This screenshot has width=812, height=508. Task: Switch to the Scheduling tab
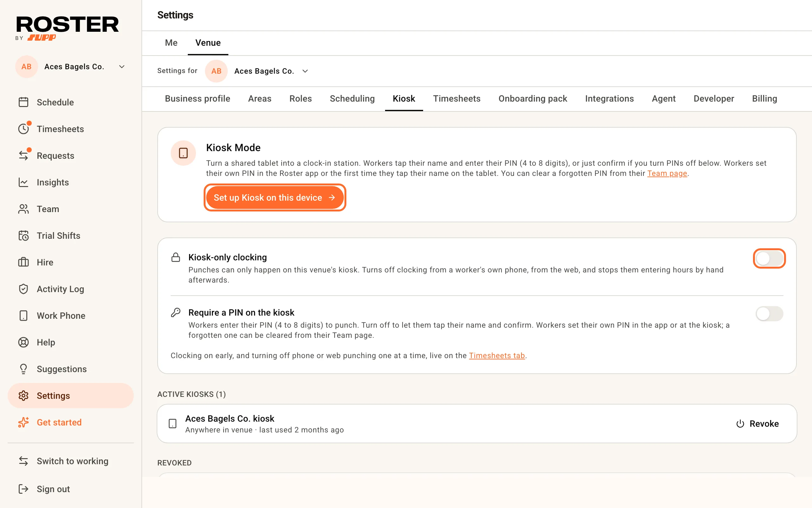(352, 98)
